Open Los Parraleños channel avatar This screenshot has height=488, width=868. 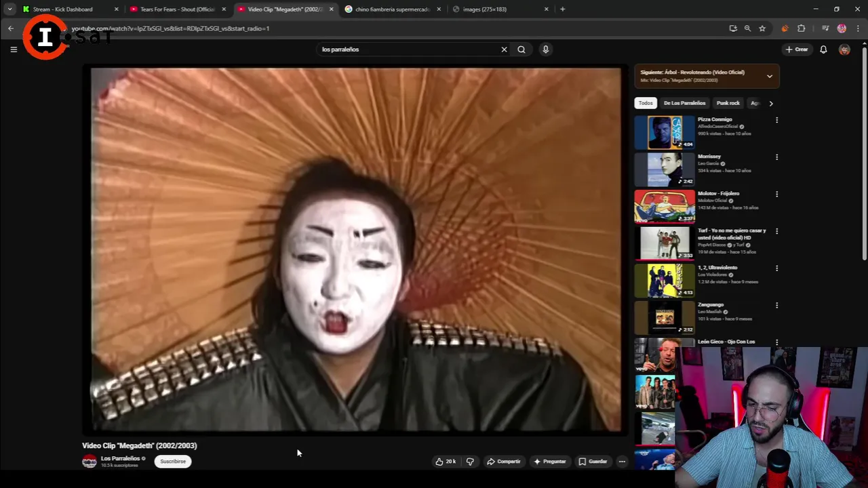[x=90, y=462]
